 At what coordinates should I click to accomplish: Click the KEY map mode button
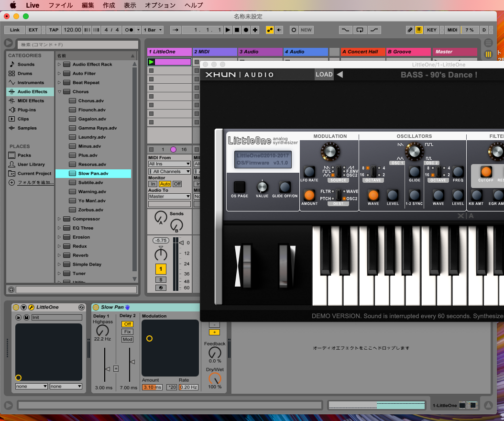[x=432, y=30]
